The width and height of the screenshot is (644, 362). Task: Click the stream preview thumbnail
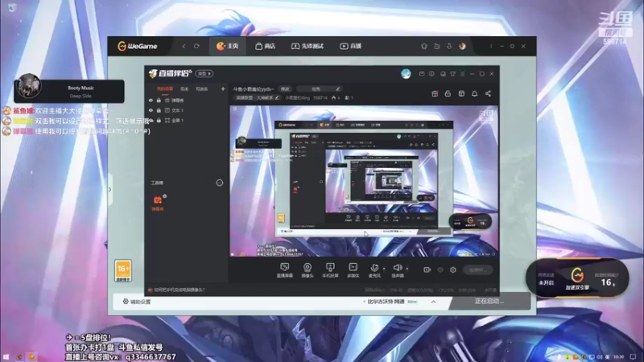(x=364, y=180)
